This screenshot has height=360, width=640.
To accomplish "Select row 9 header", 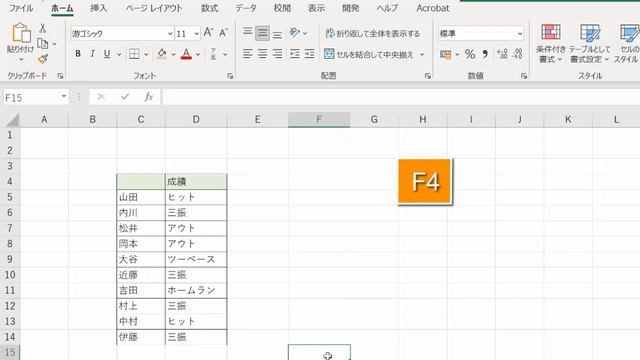I will tap(10, 259).
